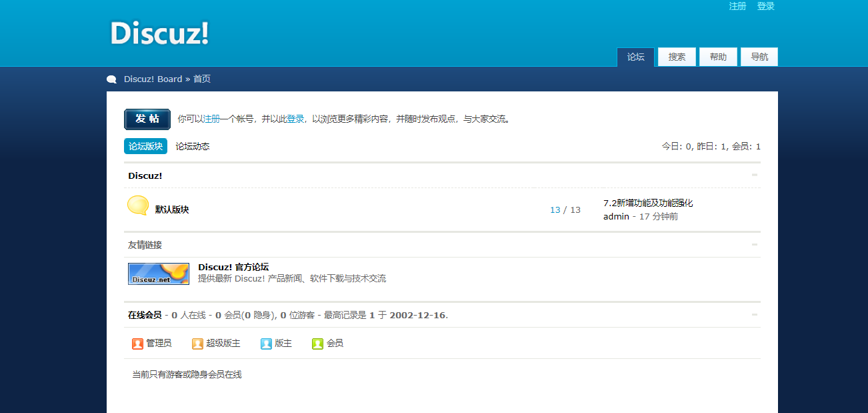The width and height of the screenshot is (868, 413).
Task: Collapse the Discuz! category section
Action: coord(755,175)
